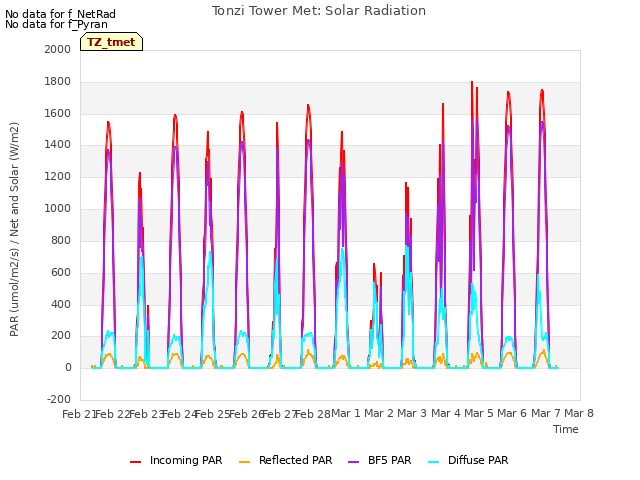Click the -200 y-axis tick label
The image size is (640, 480).
(59, 399)
